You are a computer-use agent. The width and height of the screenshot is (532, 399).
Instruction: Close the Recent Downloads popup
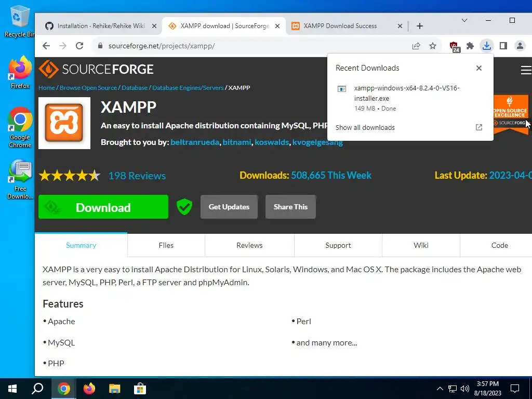pyautogui.click(x=478, y=68)
